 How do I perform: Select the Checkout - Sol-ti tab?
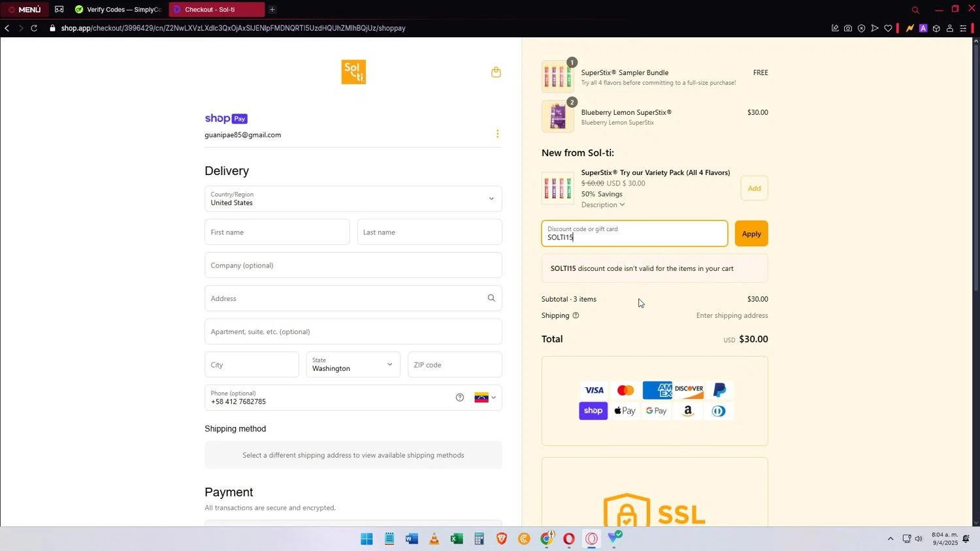point(216,9)
